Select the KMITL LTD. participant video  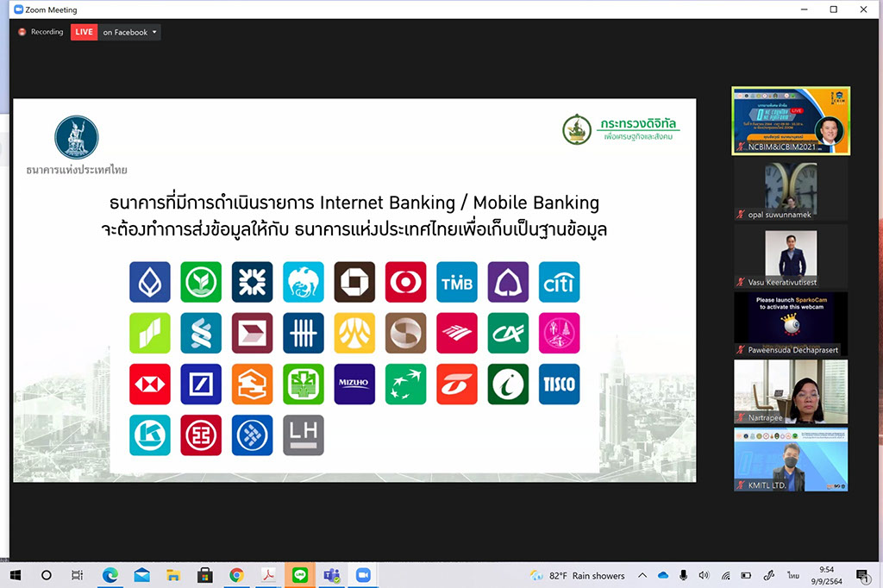click(791, 459)
